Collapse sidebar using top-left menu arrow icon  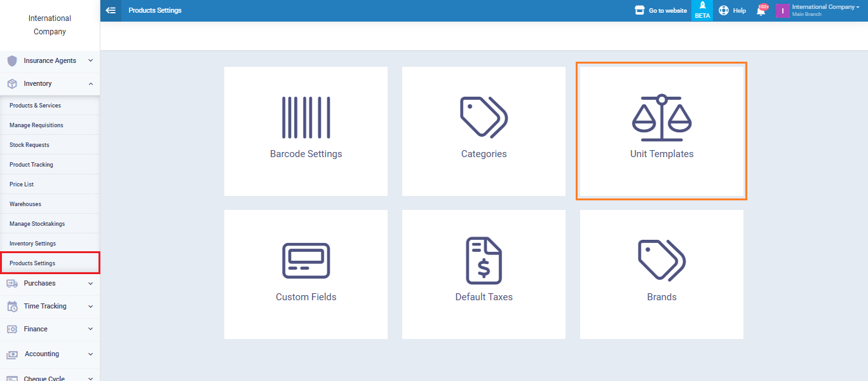click(x=111, y=10)
